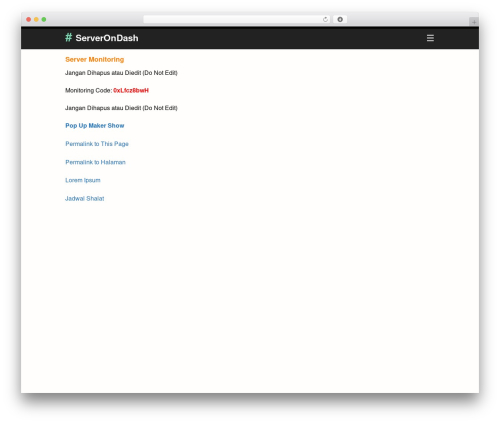This screenshot has height=423, width=500.
Task: Click the download icon beside address bar
Action: coord(340,19)
